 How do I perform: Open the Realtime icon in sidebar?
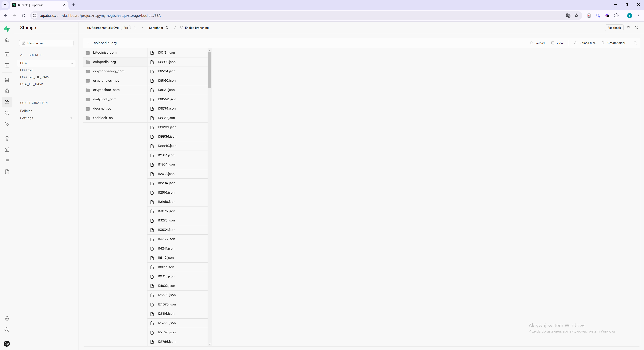(x=7, y=124)
